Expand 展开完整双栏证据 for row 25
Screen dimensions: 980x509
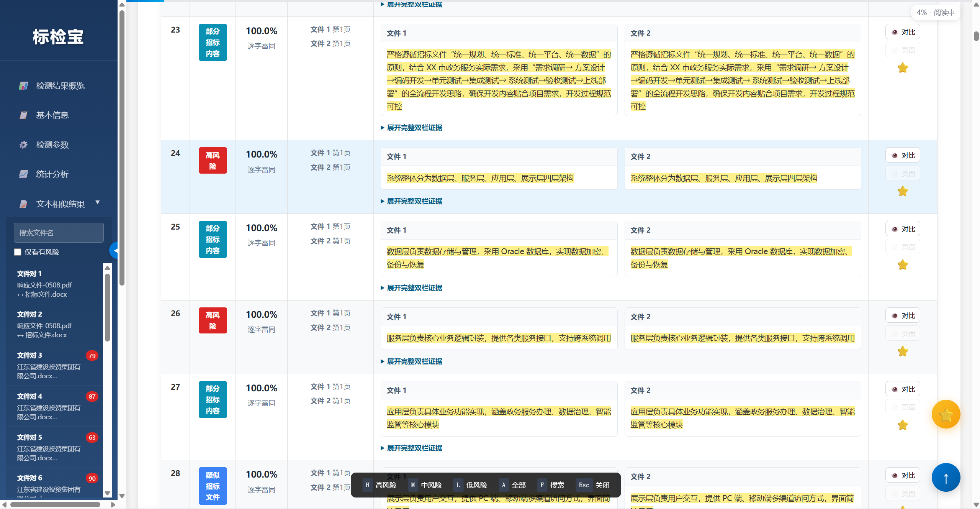411,288
